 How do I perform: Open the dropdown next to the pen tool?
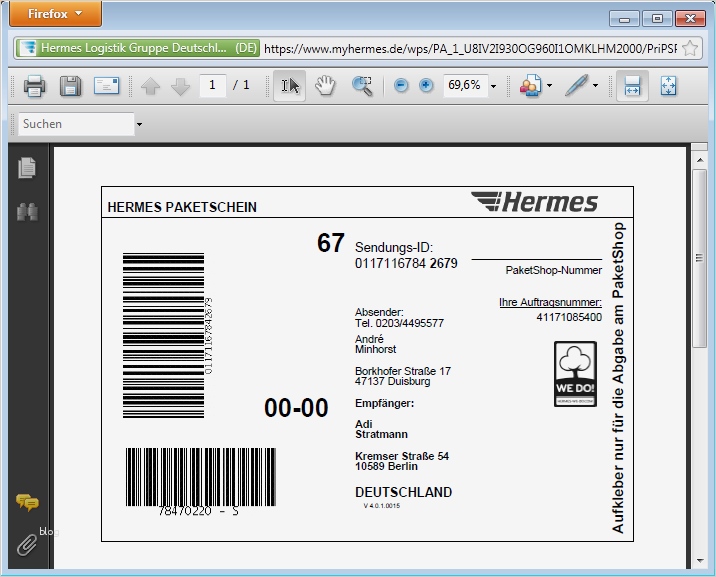[x=595, y=85]
